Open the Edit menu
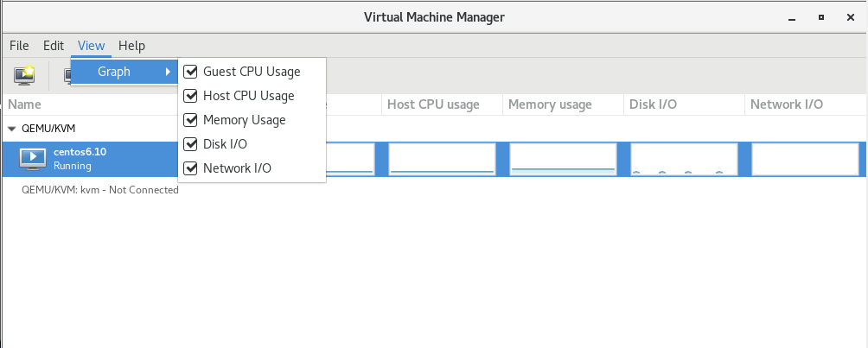868x348 pixels. [54, 46]
